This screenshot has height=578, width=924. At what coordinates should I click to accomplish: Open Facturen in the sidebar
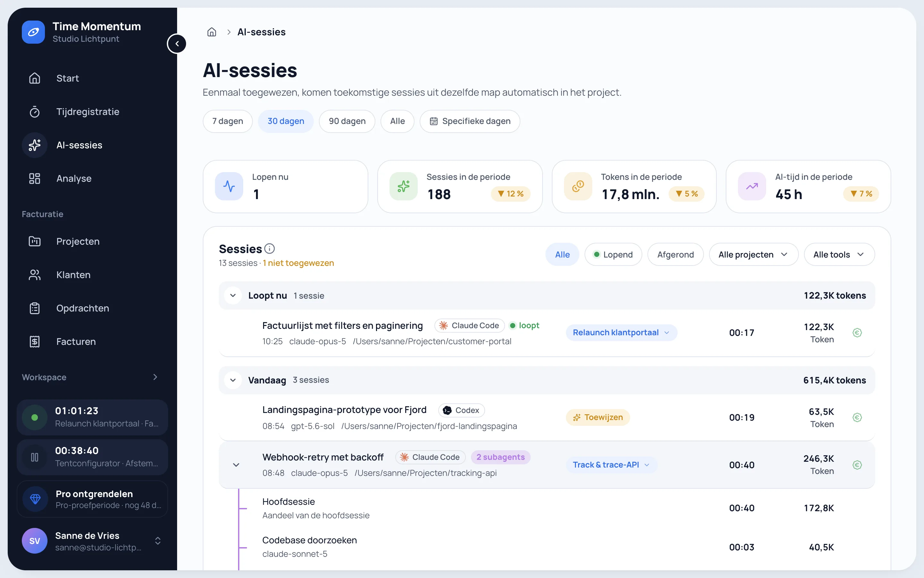[92, 341]
